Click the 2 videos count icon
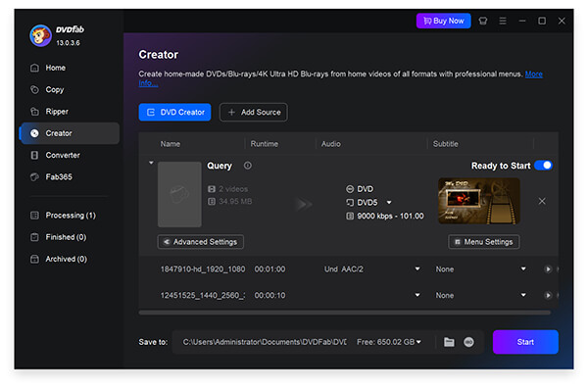Viewport: 588px width, 389px height. [x=212, y=189]
